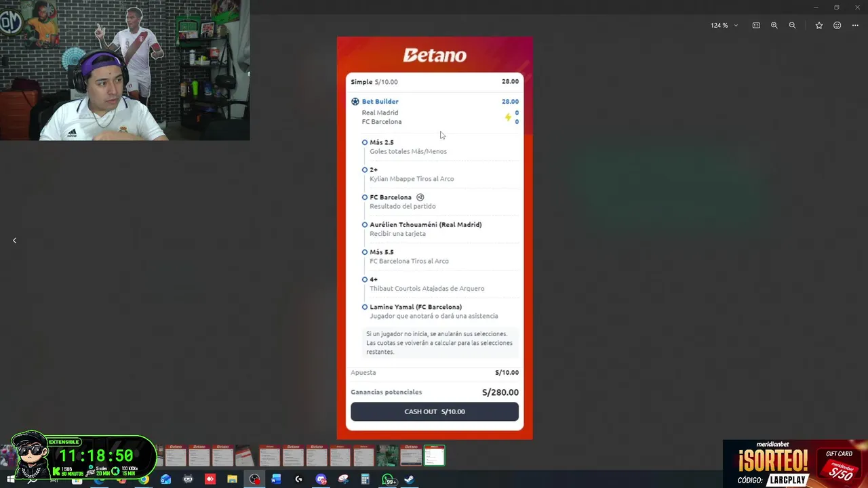The image size is (868, 488).
Task: Click the CASH OUT S/10.00 button
Action: click(435, 411)
